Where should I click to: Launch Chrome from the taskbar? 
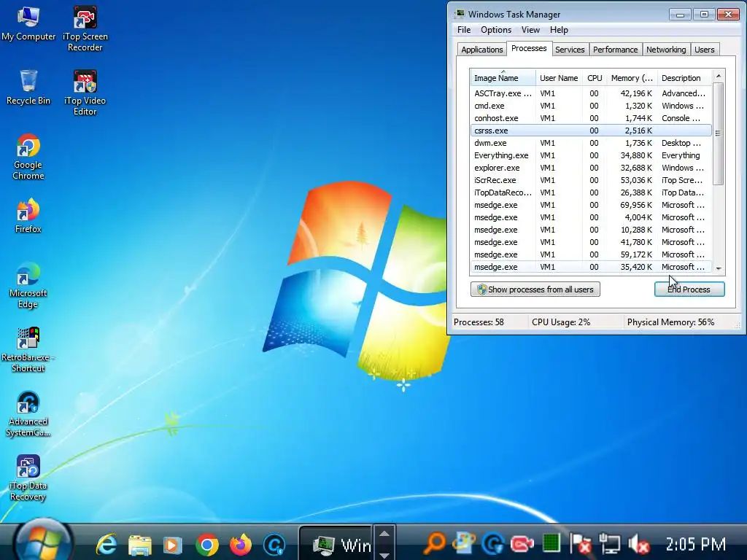[206, 544]
